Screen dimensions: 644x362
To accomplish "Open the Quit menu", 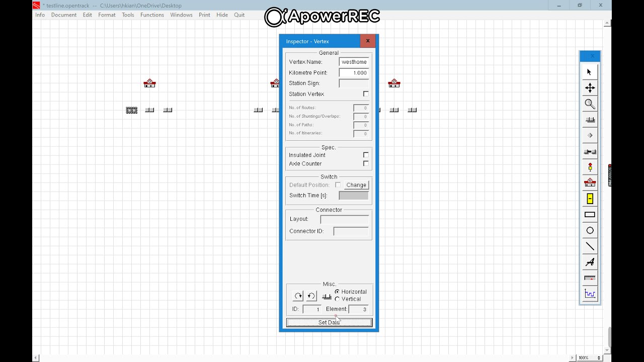I will point(239,15).
